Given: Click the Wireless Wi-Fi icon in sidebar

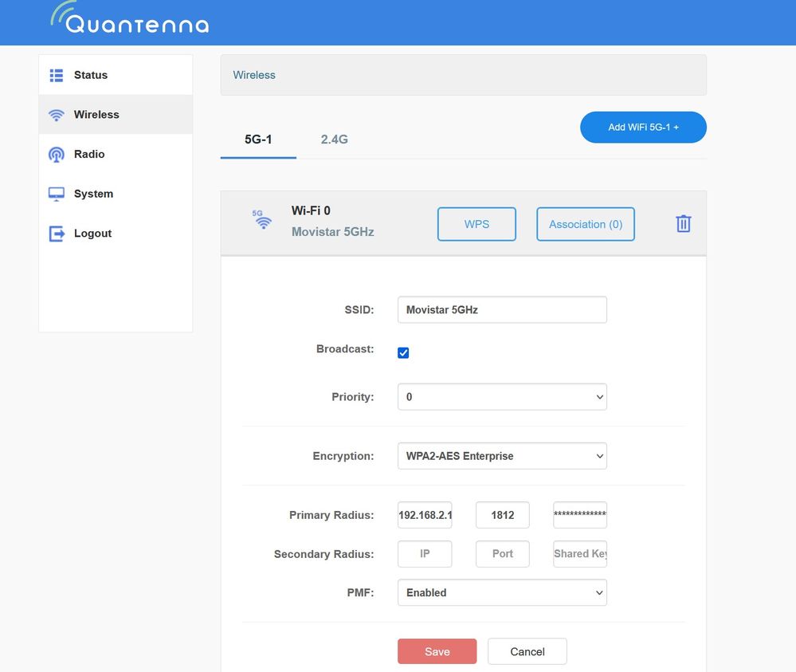Looking at the screenshot, I should 57,115.
